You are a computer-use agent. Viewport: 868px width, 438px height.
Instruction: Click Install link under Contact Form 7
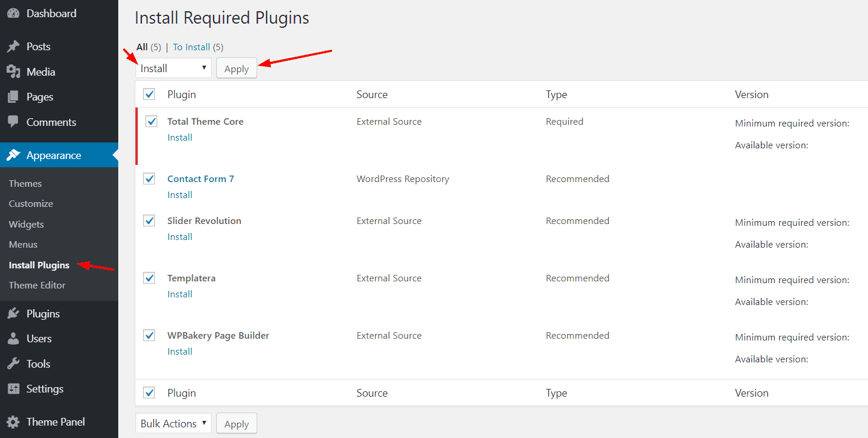(180, 194)
